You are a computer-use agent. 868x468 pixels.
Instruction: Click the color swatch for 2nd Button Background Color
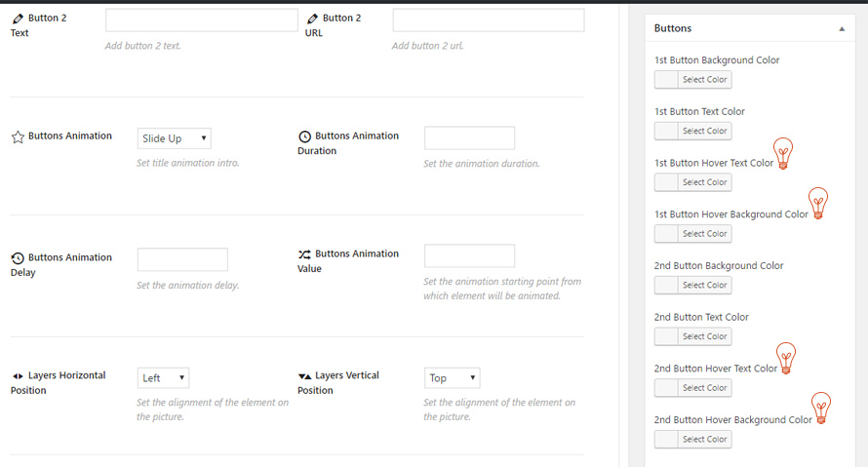(666, 285)
